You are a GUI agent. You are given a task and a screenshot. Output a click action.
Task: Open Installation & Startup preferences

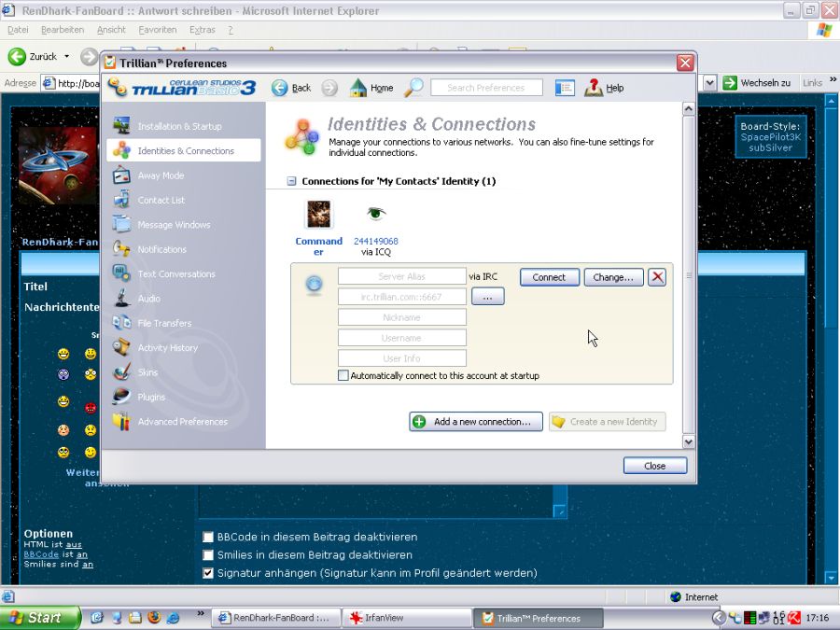[x=179, y=126]
